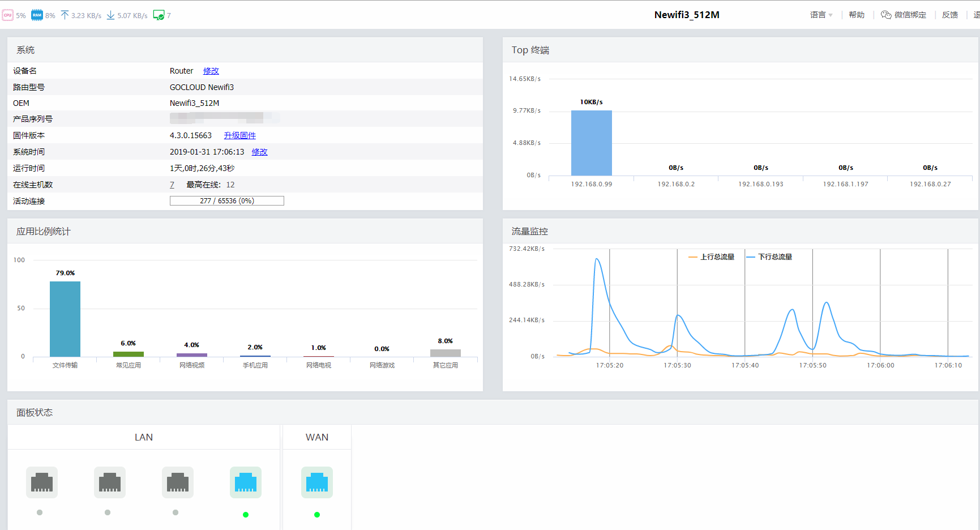Click the 192.168.0.99 bar in Top 终端 chart
Image resolution: width=980 pixels, height=530 pixels.
(x=592, y=143)
